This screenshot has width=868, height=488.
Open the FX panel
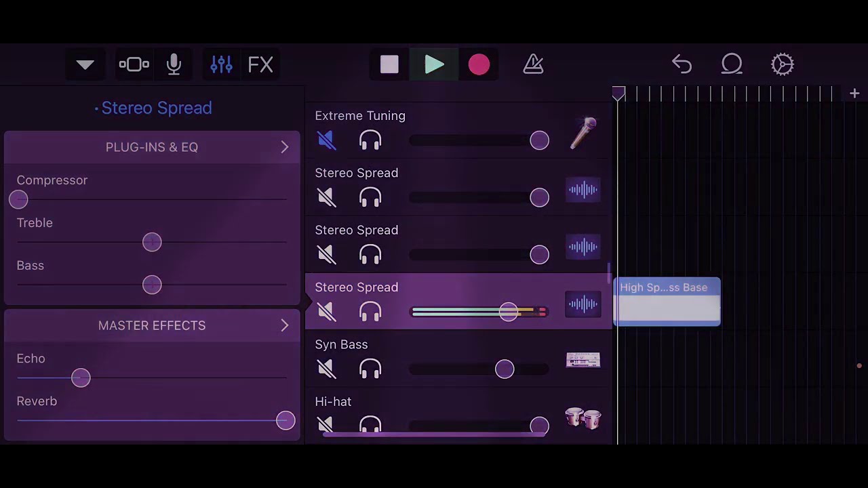tap(260, 64)
